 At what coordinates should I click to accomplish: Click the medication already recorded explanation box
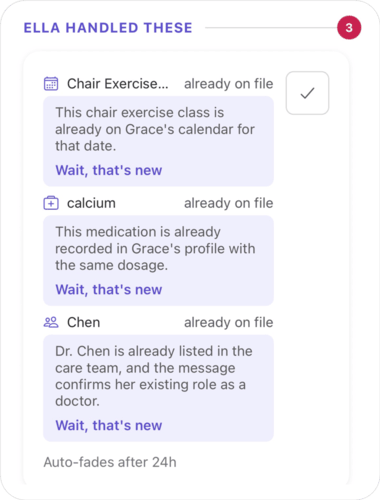click(x=158, y=261)
